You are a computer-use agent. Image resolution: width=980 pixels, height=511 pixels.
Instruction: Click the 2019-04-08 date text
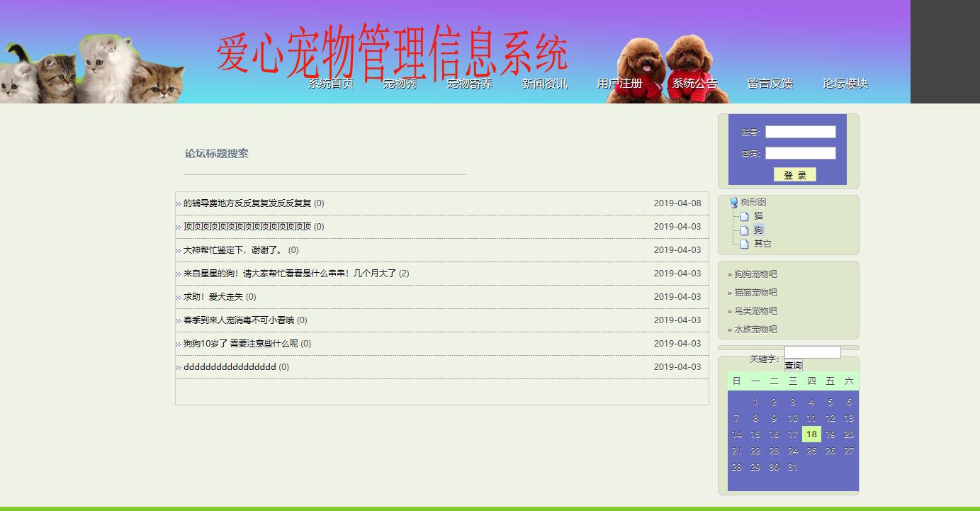pos(677,203)
